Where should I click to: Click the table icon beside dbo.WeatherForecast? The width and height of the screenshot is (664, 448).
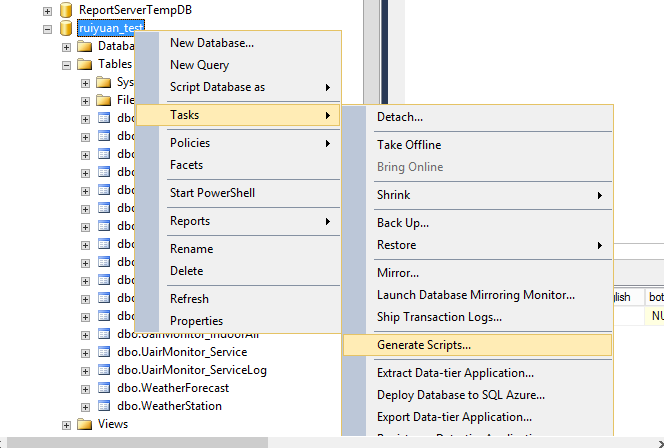click(x=103, y=388)
